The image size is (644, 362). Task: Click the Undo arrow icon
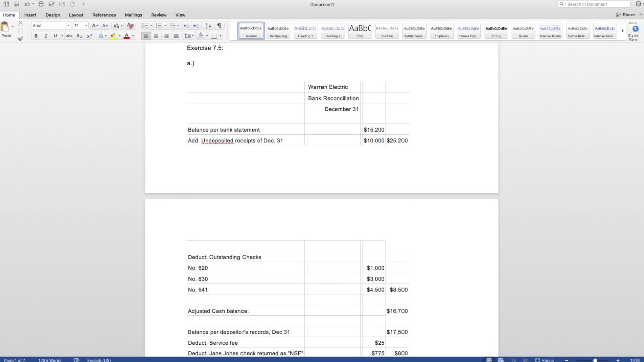tap(27, 4)
